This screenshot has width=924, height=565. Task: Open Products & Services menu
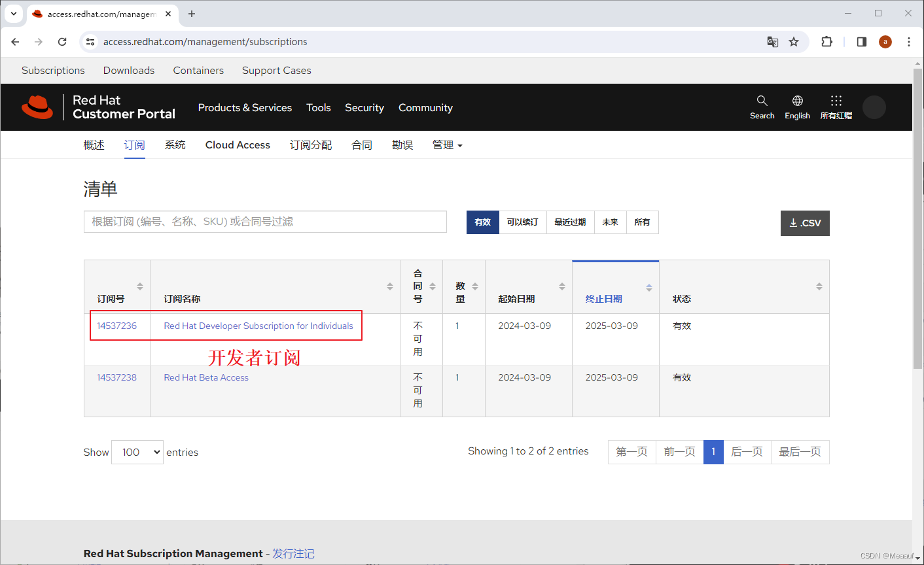(x=245, y=108)
